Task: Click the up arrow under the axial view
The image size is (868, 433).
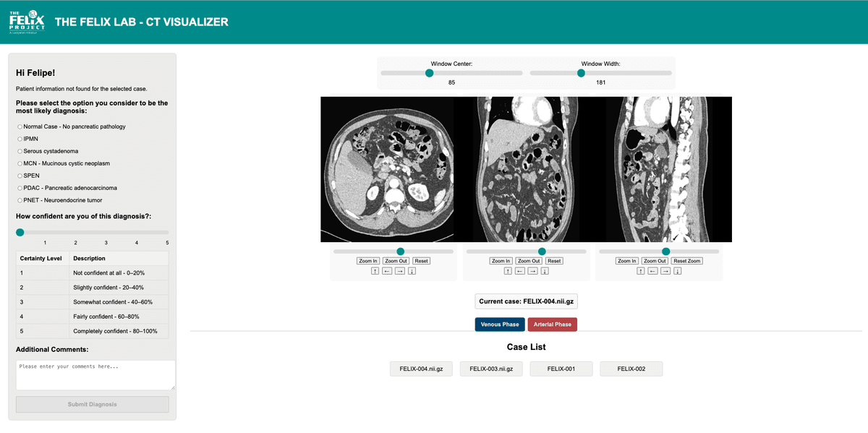Action: (x=375, y=271)
